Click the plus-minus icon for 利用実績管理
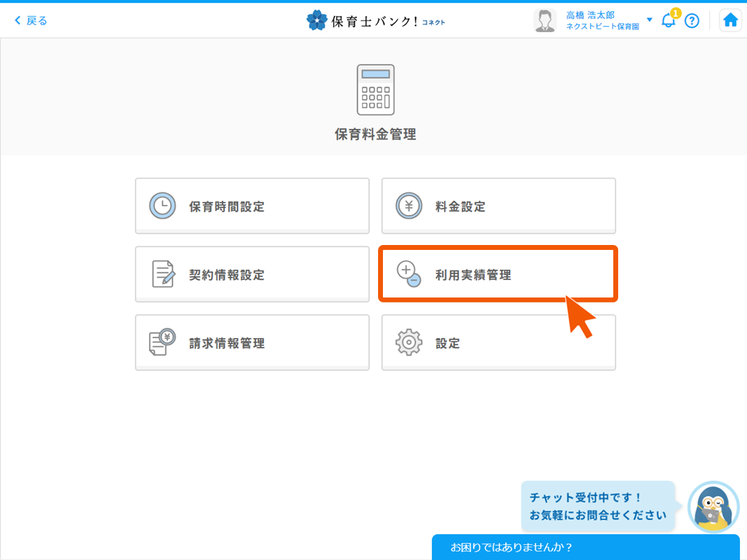 point(409,274)
